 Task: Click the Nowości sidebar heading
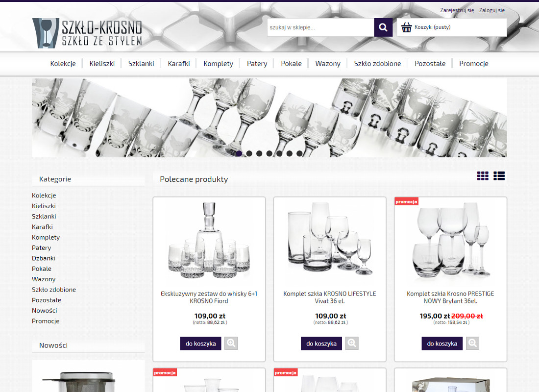[x=53, y=345]
